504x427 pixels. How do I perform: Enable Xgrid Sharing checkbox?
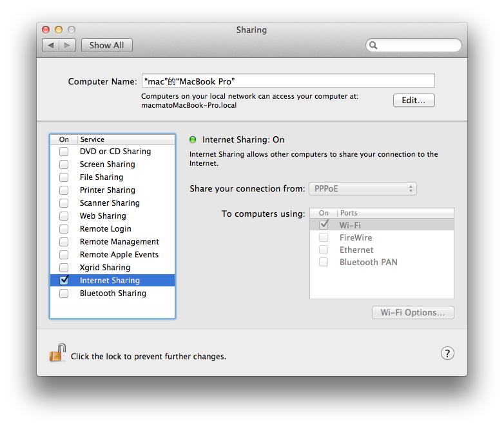[x=64, y=268]
